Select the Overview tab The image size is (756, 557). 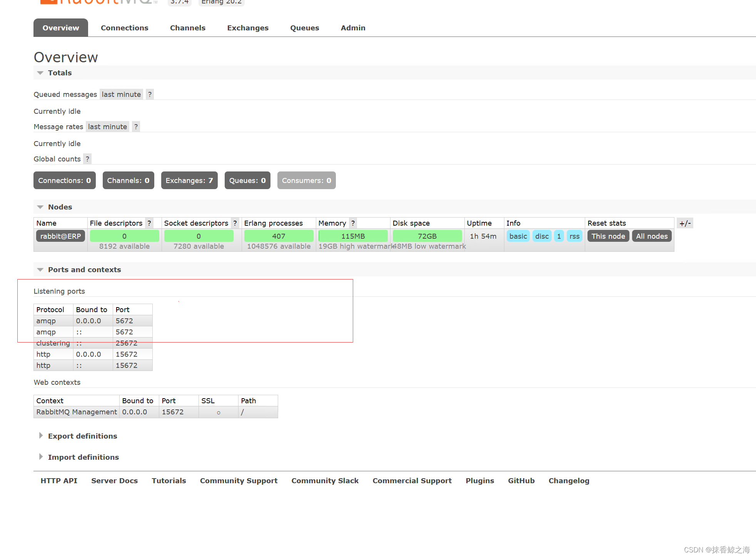[61, 28]
